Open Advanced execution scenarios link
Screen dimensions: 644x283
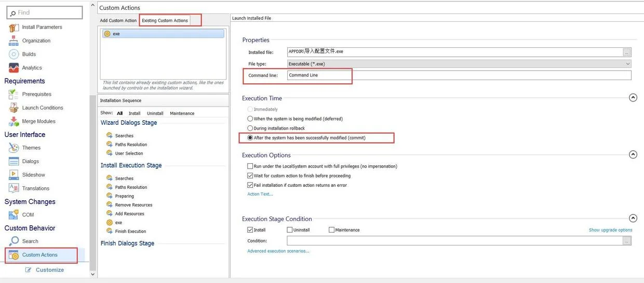click(278, 251)
